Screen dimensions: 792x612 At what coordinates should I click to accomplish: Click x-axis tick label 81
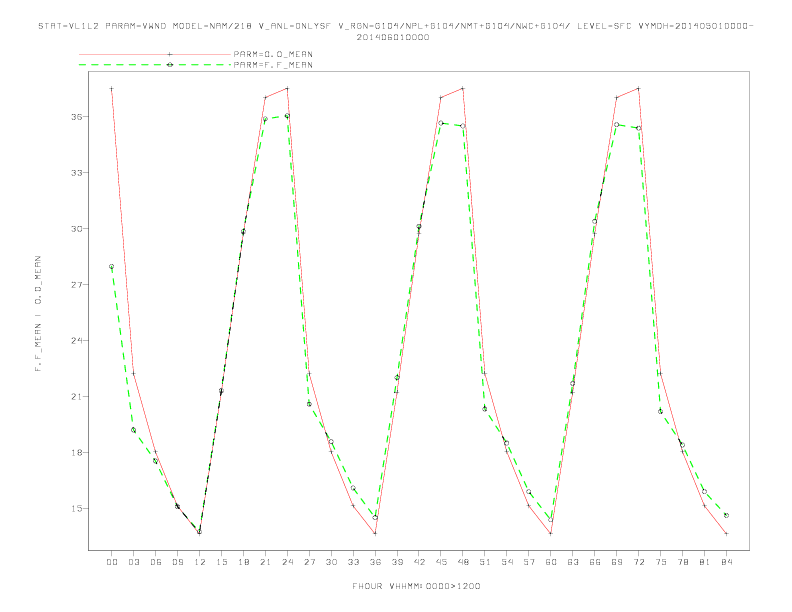pyautogui.click(x=705, y=562)
